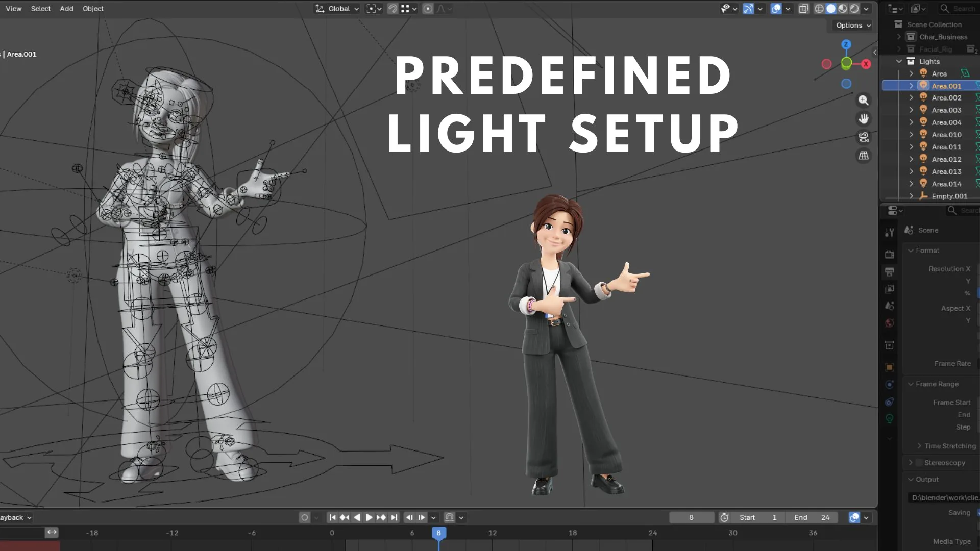The height and width of the screenshot is (551, 980).
Task: Open the Physics properties tab icon
Action: 889,384
